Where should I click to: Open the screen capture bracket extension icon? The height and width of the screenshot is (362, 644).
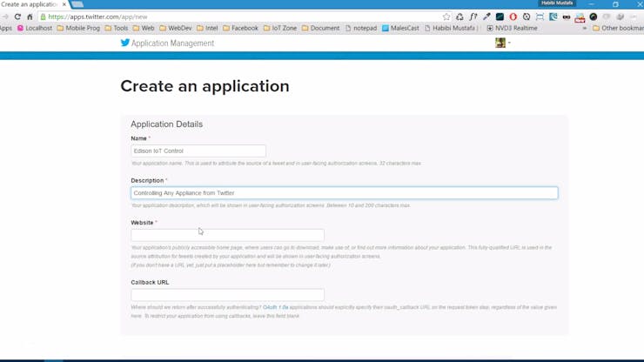(x=540, y=17)
